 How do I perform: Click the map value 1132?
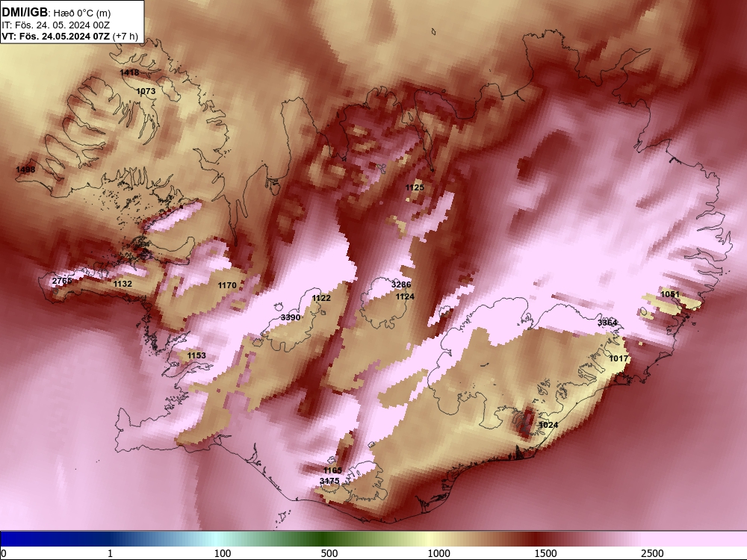123,284
